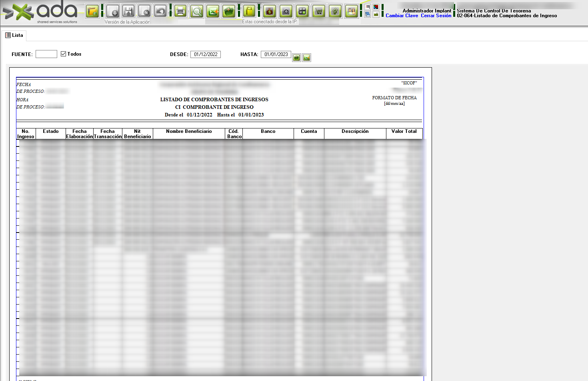Click the camera icon in toolbar

[286, 11]
